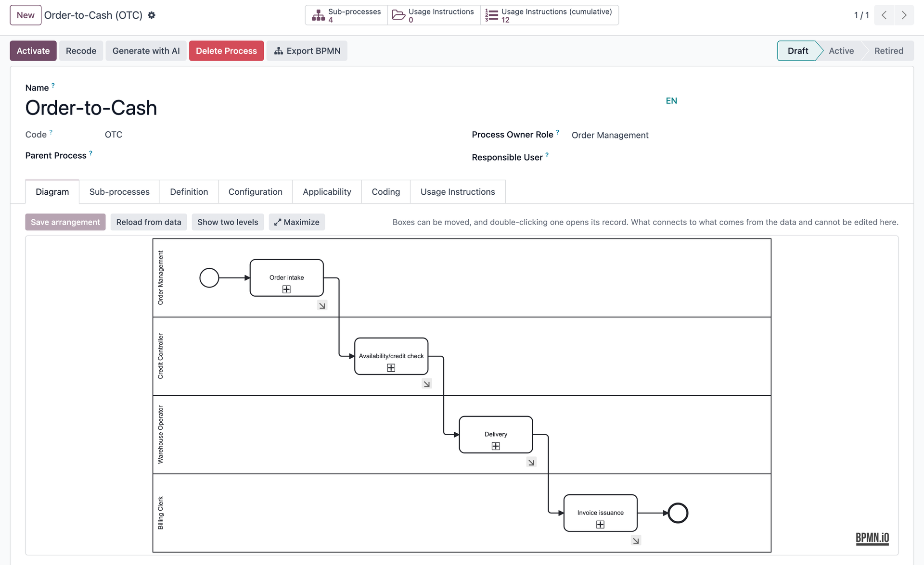Switch to the Configuration tab
This screenshot has width=924, height=565.
tap(256, 191)
